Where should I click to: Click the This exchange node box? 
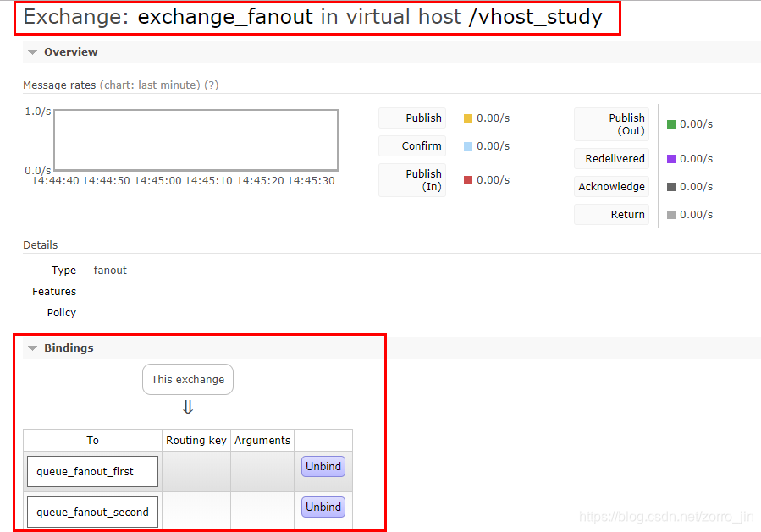[x=188, y=379]
